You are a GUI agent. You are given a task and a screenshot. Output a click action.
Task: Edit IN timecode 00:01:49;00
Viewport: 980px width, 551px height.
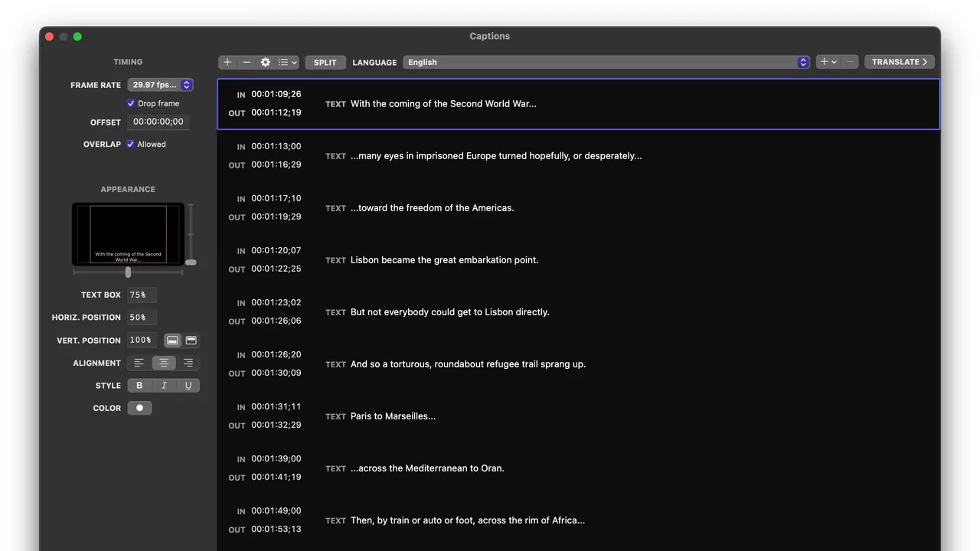click(x=276, y=510)
